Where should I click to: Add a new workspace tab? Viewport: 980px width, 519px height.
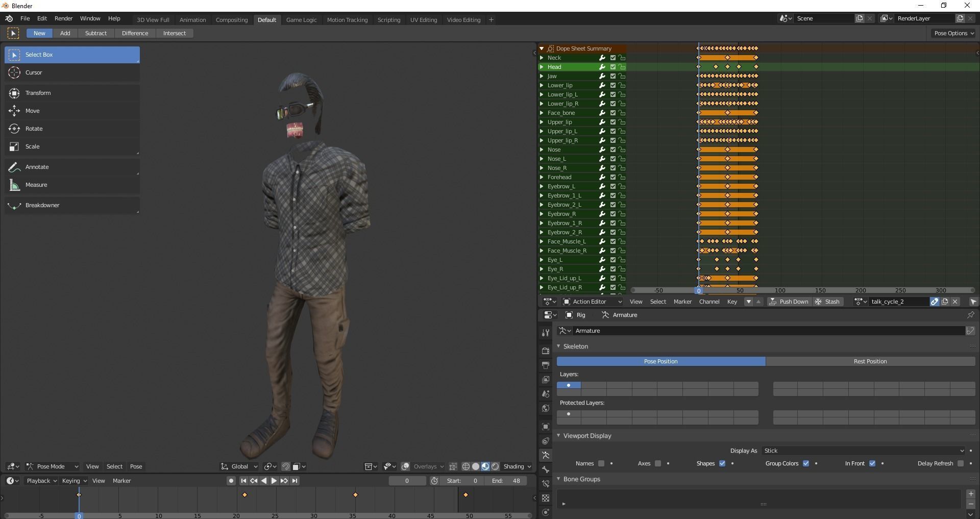click(491, 20)
